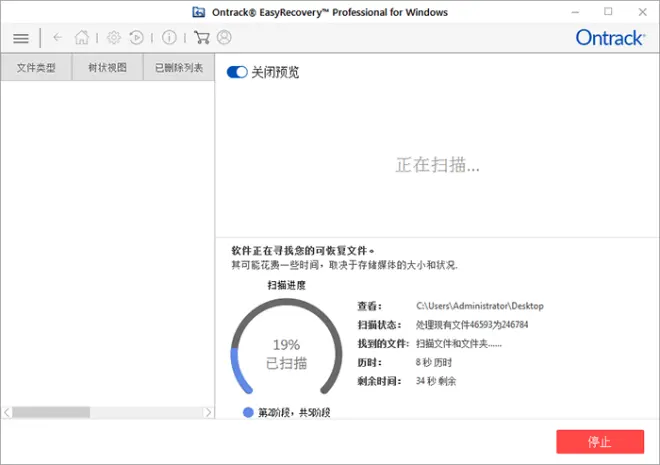
Task: Open settings gear icon
Action: (114, 37)
